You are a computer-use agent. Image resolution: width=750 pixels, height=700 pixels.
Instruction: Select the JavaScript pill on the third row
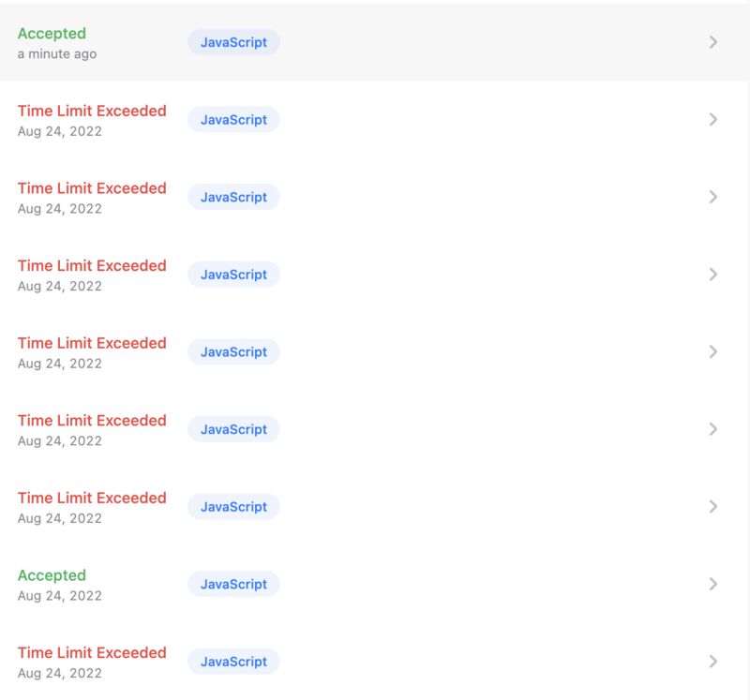point(233,197)
